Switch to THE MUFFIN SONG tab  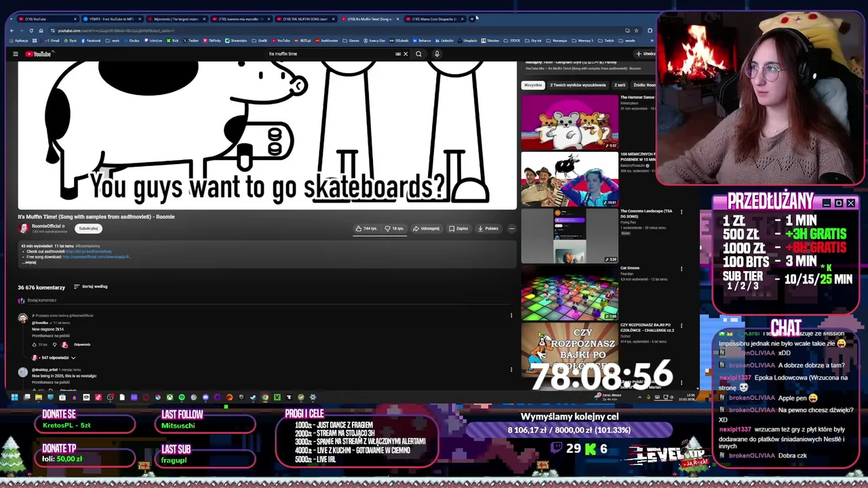tap(305, 19)
